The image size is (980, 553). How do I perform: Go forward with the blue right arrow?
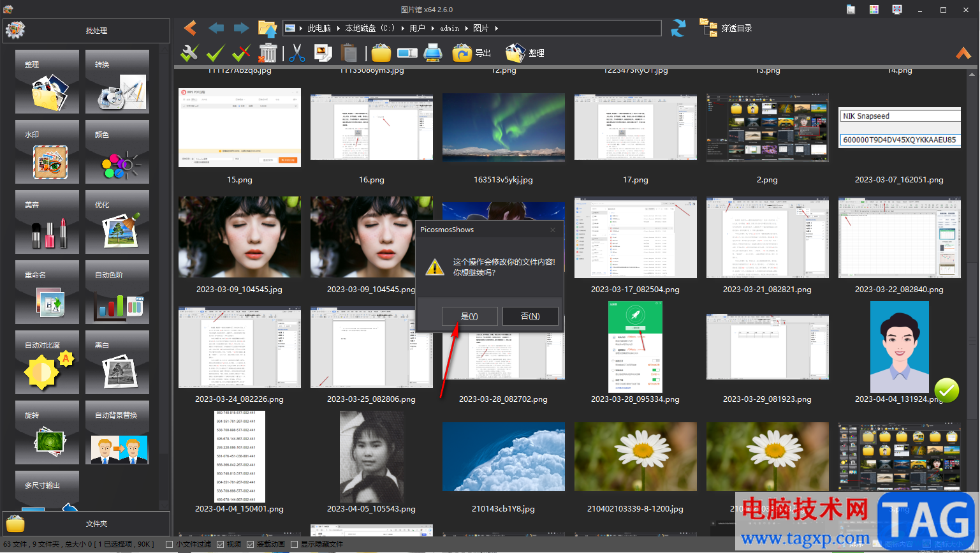[241, 28]
